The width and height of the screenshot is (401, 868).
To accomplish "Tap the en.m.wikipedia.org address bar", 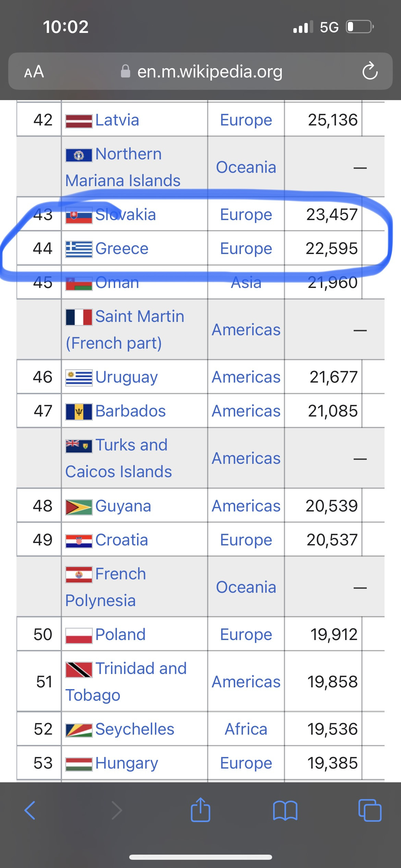I will [210, 72].
